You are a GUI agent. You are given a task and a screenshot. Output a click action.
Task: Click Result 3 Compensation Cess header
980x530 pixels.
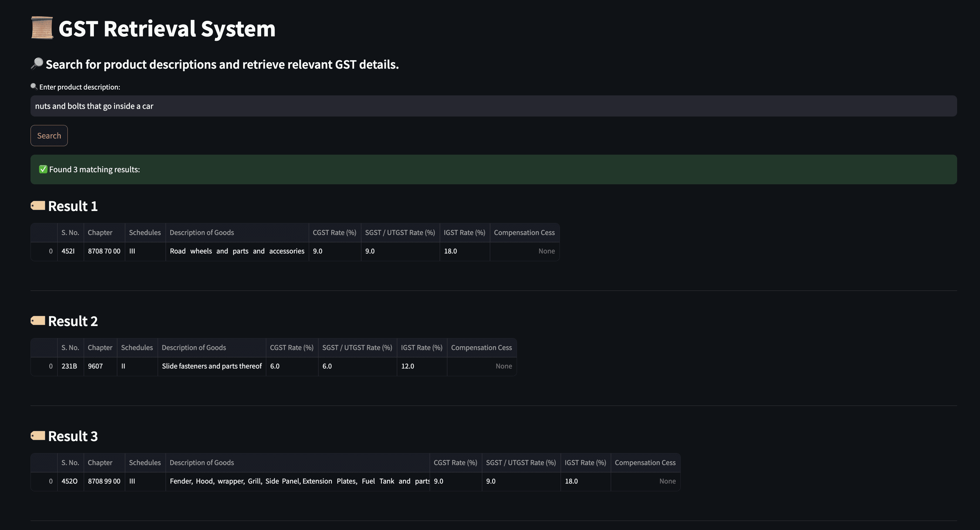(x=646, y=463)
